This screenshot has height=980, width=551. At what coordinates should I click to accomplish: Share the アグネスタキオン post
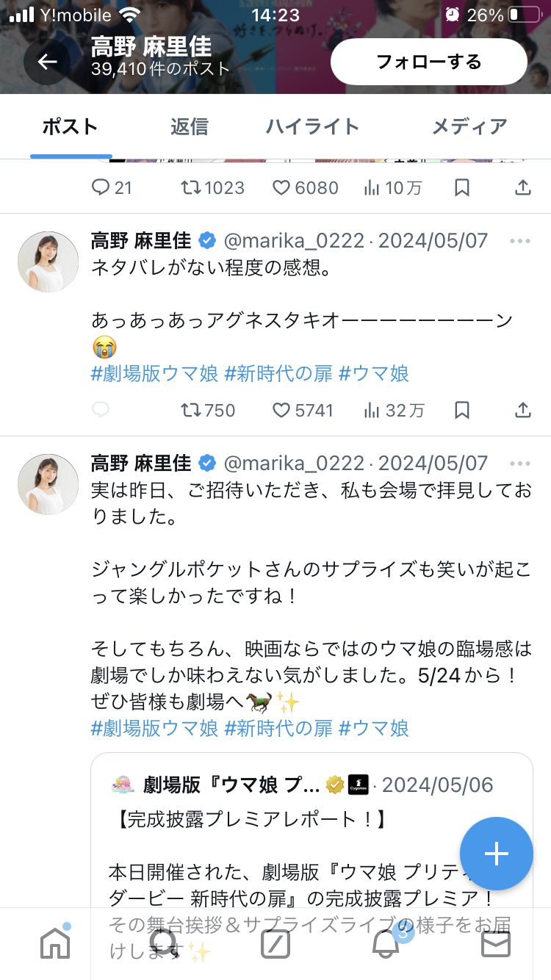(522, 410)
